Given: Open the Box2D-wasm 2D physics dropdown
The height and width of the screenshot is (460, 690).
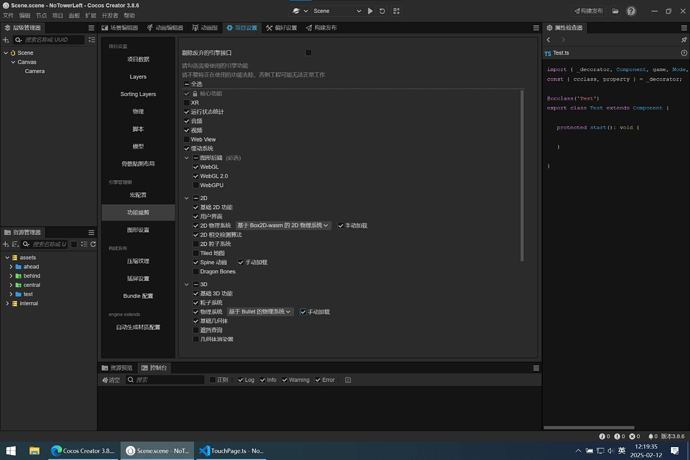Looking at the screenshot, I should pyautogui.click(x=283, y=225).
